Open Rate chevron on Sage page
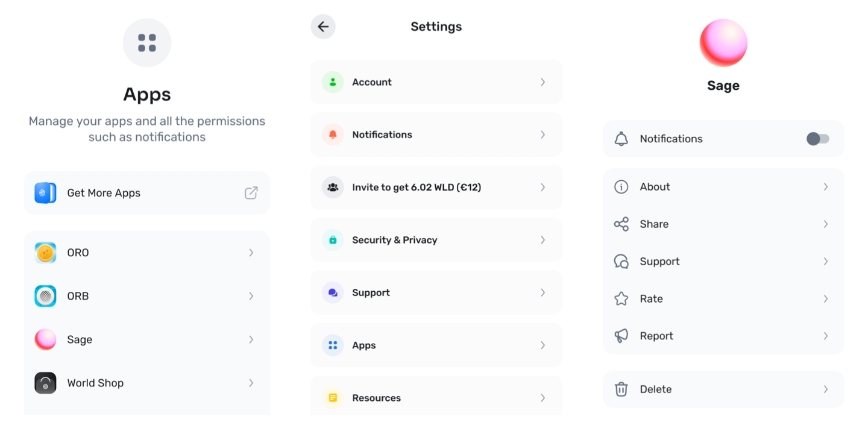 pos(826,298)
